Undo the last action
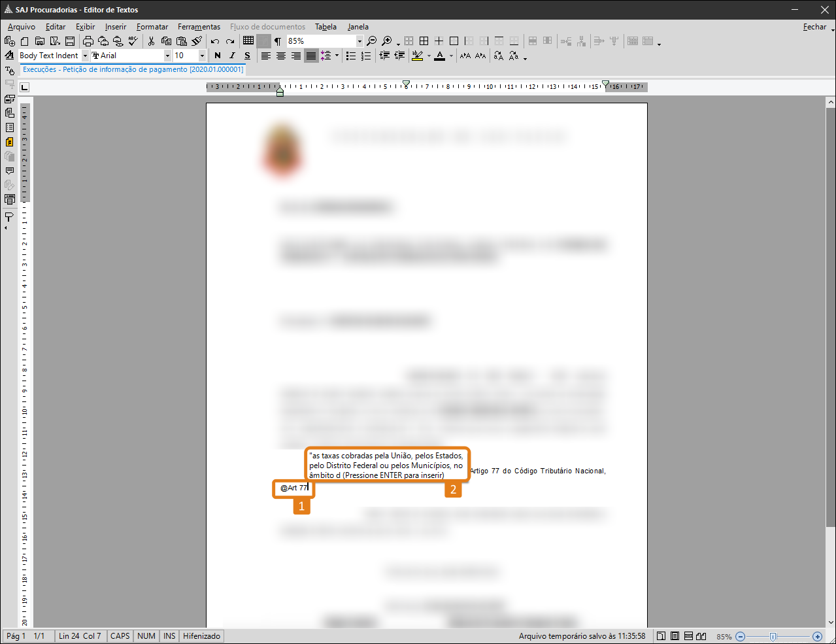Screen dimensions: 836x644 pyautogui.click(x=214, y=41)
